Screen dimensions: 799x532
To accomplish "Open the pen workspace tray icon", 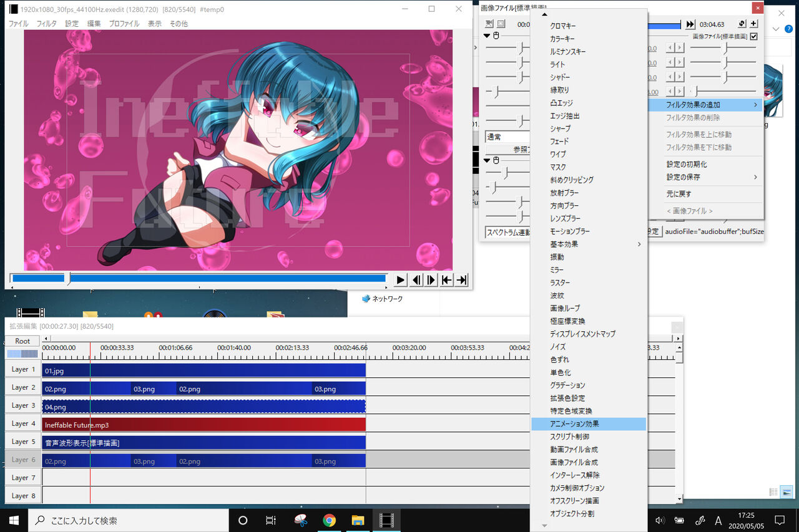I will point(700,520).
